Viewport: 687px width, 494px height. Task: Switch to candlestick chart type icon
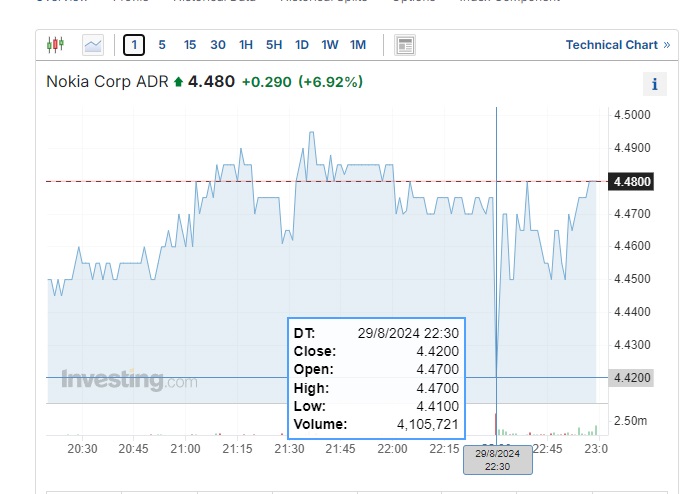pos(55,45)
